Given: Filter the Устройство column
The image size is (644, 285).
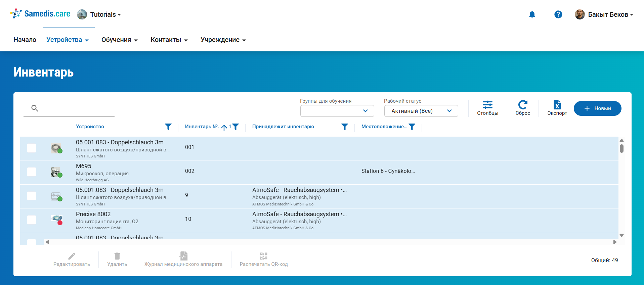Looking at the screenshot, I should 168,127.
